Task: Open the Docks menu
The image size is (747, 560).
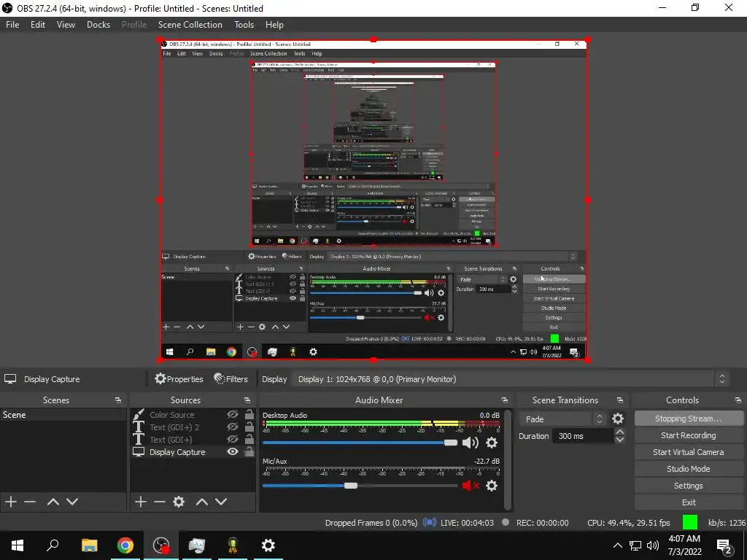Action: click(98, 25)
